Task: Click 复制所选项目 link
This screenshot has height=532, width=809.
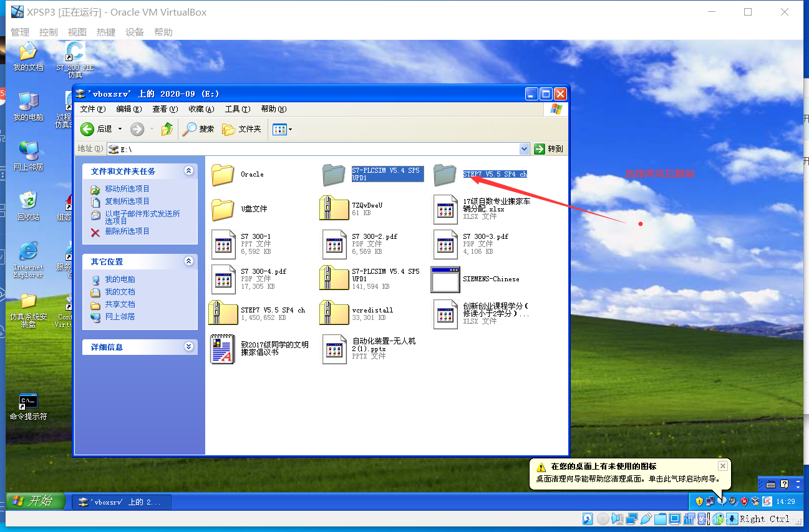Action: coord(127,201)
